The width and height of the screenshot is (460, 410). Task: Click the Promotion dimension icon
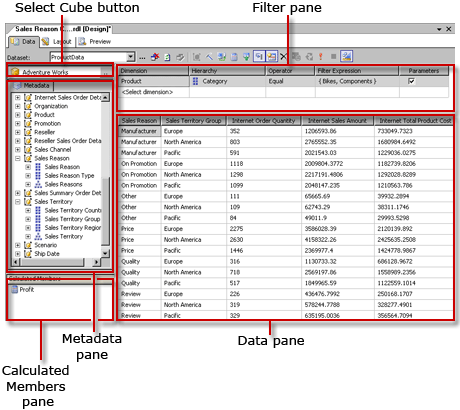pyautogui.click(x=28, y=123)
